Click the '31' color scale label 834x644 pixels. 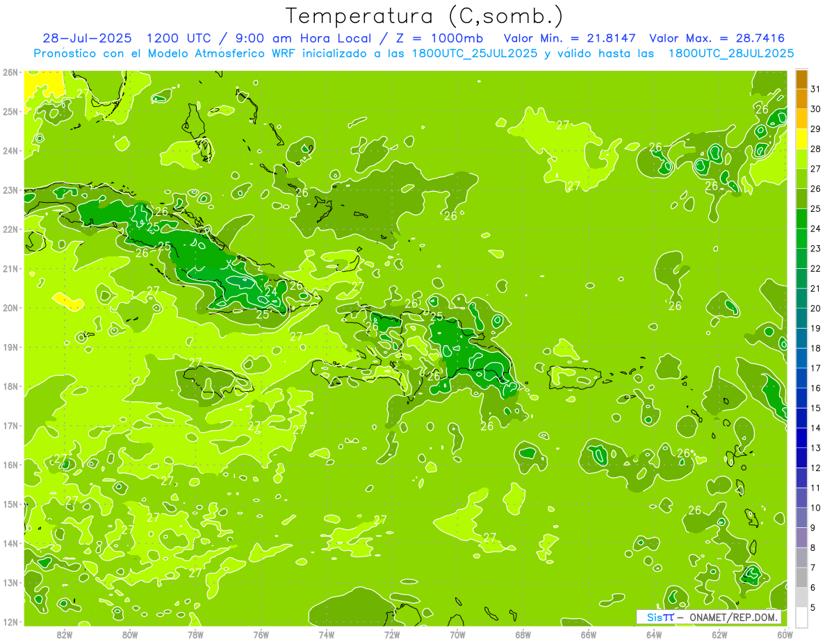click(816, 89)
